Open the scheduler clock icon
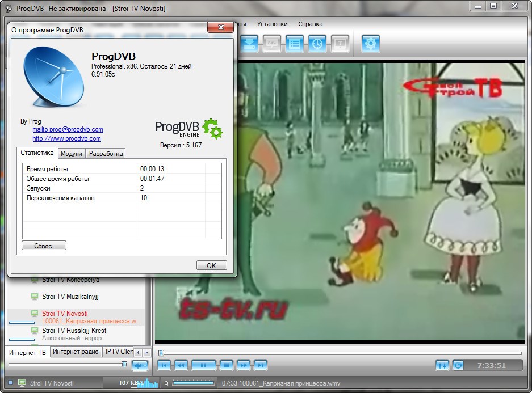Image resolution: width=532 pixels, height=393 pixels. (x=317, y=44)
